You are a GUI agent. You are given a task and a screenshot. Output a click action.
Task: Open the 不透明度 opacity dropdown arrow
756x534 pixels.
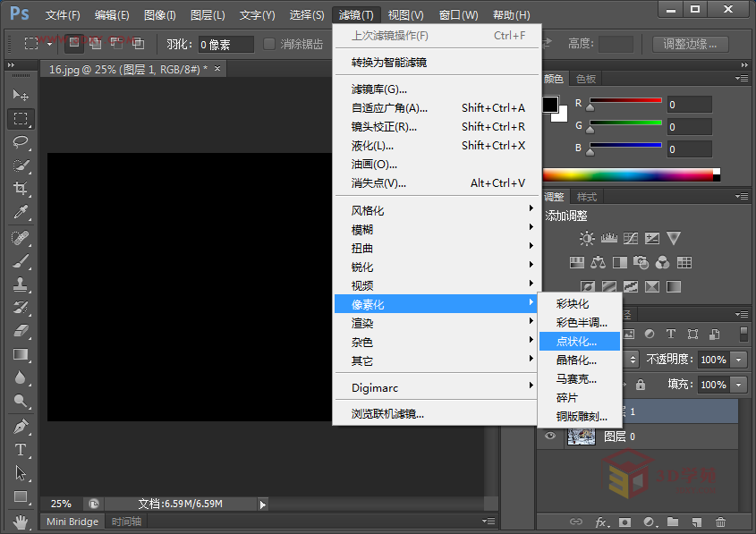pos(739,360)
